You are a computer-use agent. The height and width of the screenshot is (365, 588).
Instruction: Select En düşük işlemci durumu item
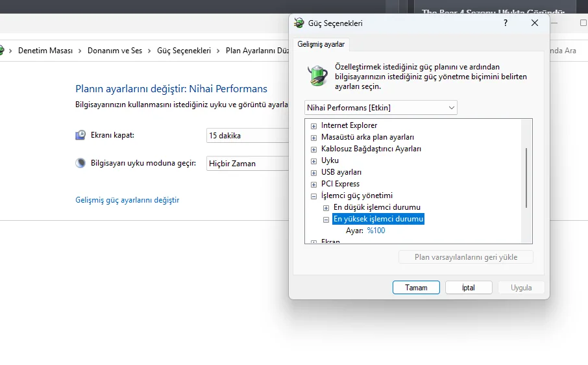[x=377, y=207]
